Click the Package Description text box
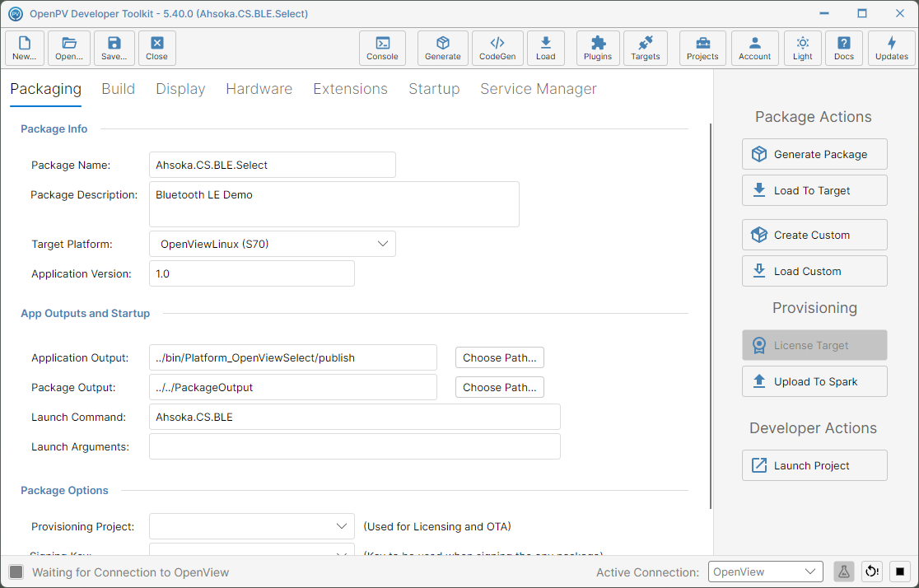Screen dimensions: 919x588 [334, 204]
